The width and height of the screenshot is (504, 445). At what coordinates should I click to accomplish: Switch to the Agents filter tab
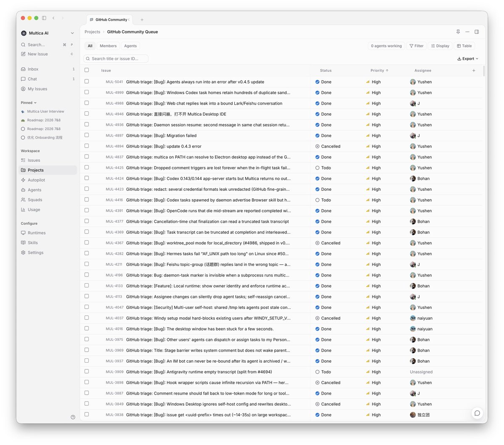coord(130,46)
